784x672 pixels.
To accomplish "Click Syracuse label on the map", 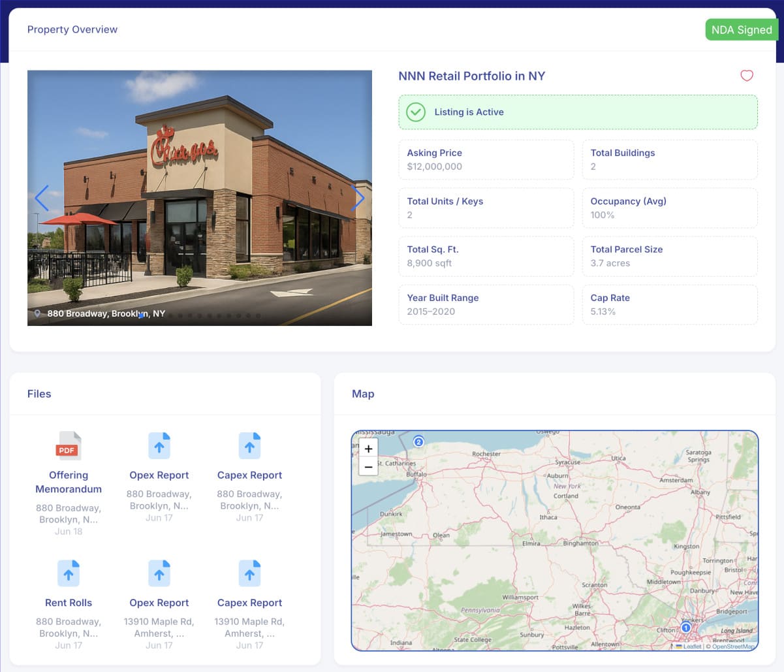I will click(x=567, y=462).
